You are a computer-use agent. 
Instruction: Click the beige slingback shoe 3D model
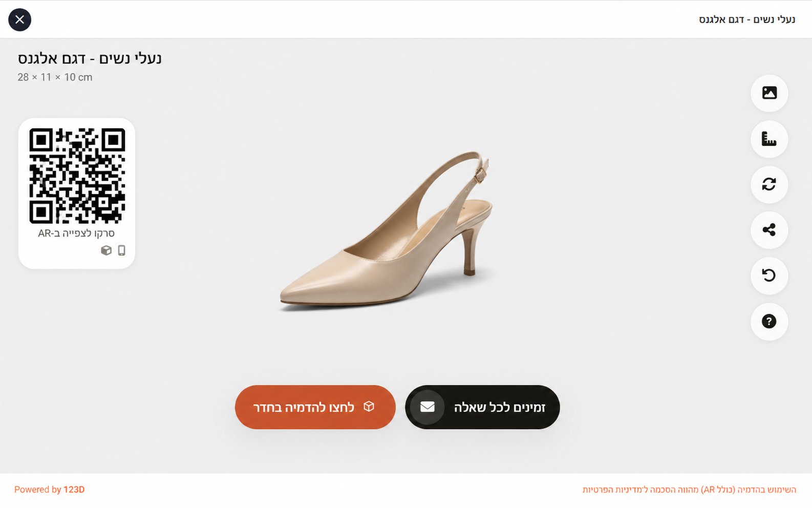point(389,241)
